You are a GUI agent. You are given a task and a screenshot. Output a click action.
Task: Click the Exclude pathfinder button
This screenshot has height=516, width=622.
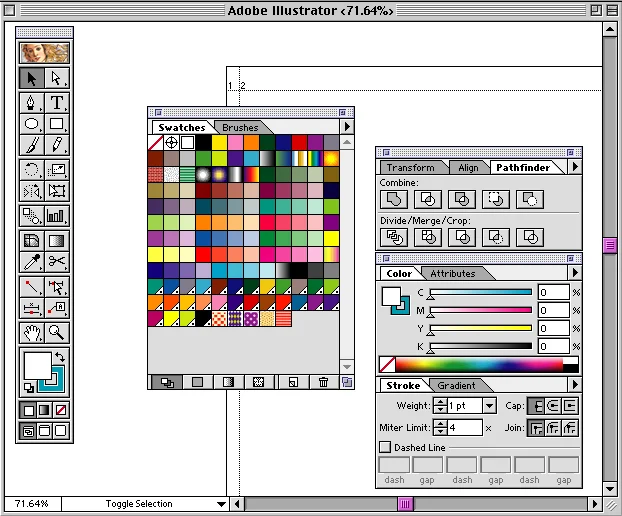point(462,199)
